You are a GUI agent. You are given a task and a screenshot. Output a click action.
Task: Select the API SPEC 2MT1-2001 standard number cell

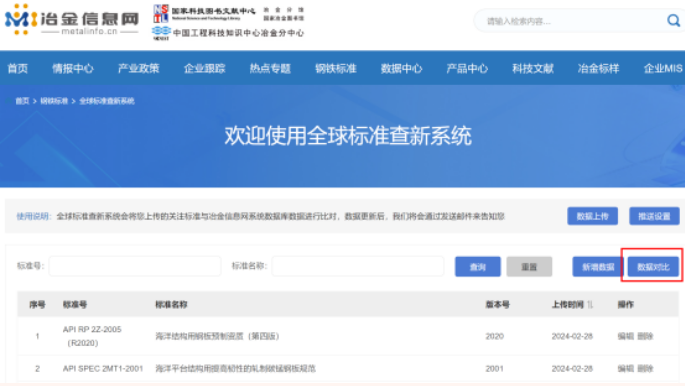103,369
